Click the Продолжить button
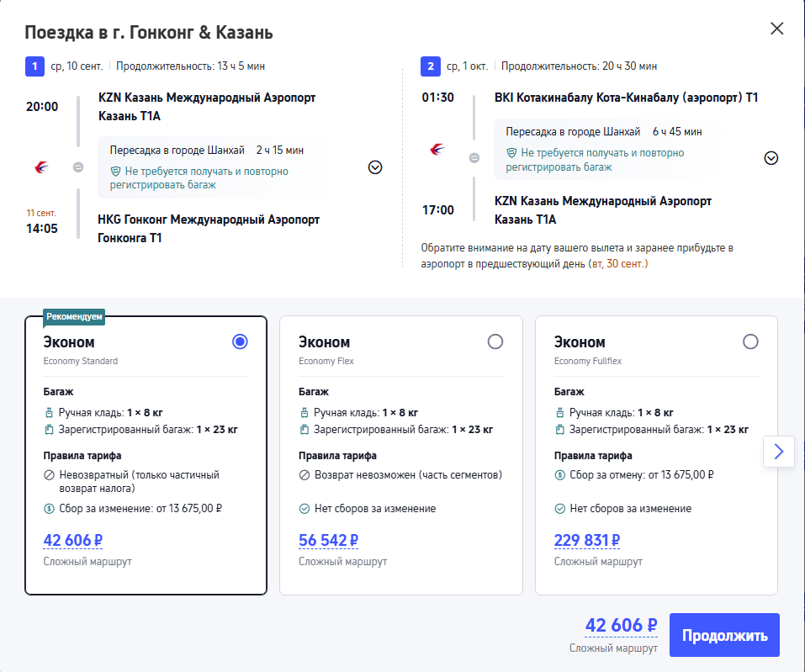805x672 pixels. [x=724, y=635]
